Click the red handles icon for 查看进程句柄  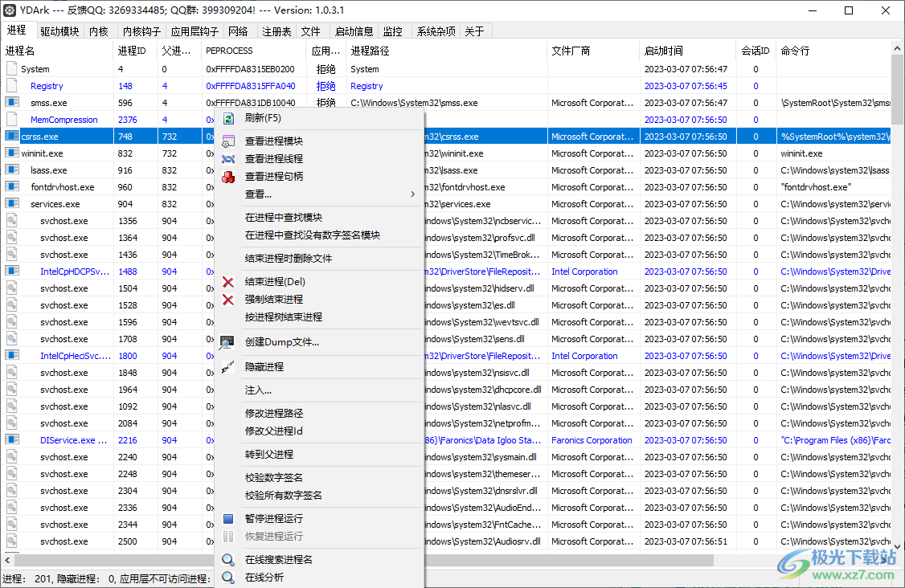[x=228, y=177]
